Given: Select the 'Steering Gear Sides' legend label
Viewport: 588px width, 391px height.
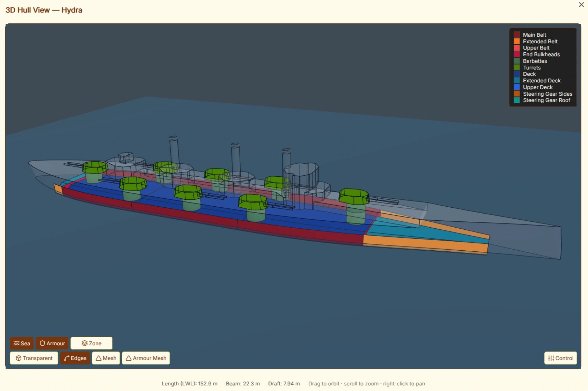Looking at the screenshot, I should (x=547, y=94).
